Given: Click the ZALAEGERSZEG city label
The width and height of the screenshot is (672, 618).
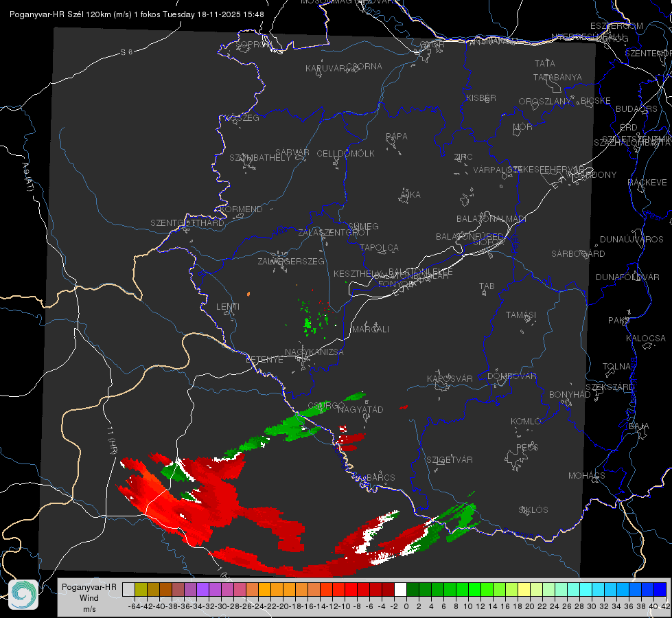Looking at the screenshot, I should pyautogui.click(x=290, y=261).
